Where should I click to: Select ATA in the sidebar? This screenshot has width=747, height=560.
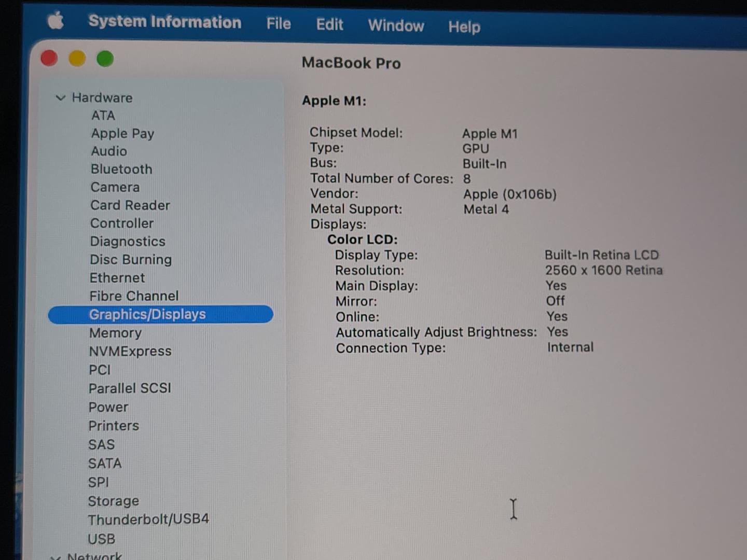pyautogui.click(x=103, y=115)
